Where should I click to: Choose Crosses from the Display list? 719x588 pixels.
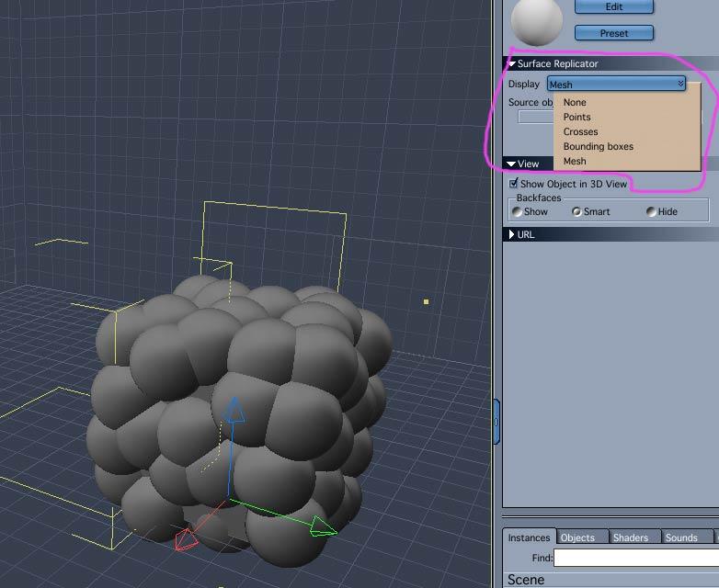point(580,131)
